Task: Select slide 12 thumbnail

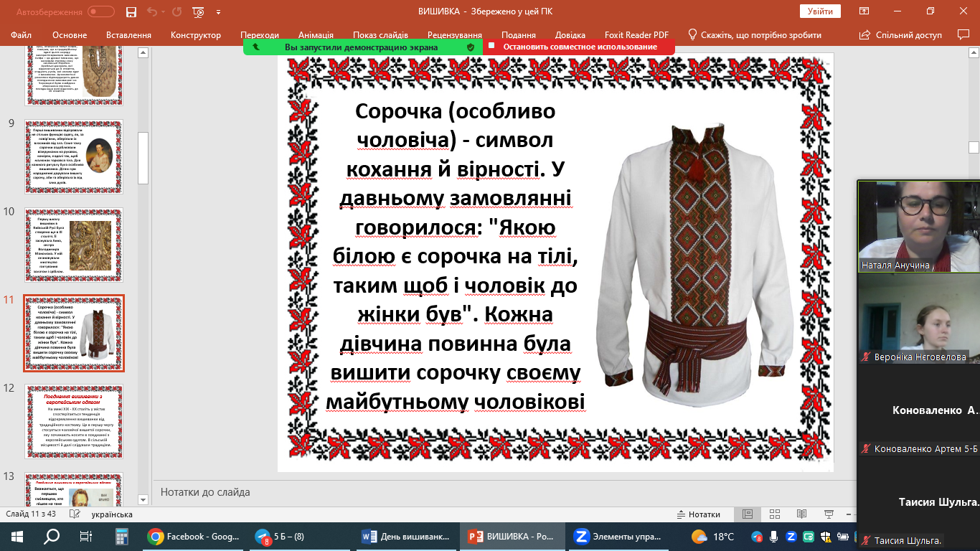Action: pyautogui.click(x=74, y=421)
